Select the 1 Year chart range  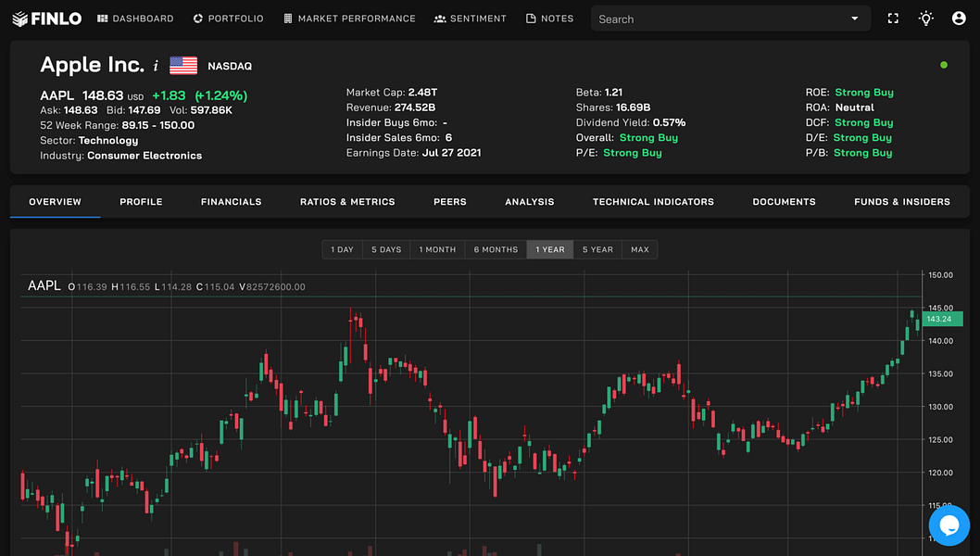pyautogui.click(x=550, y=249)
